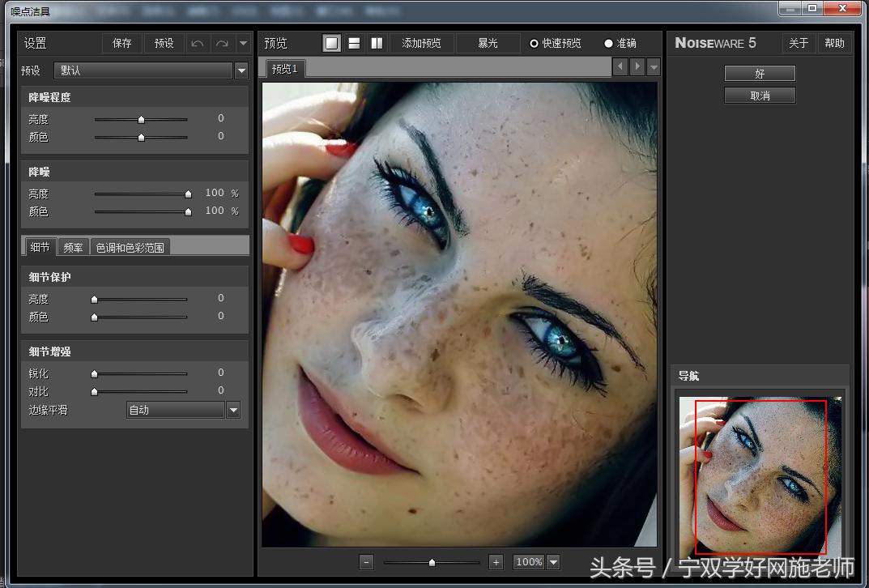Select the single preview layout icon
Image resolution: width=869 pixels, height=588 pixels.
[x=331, y=43]
